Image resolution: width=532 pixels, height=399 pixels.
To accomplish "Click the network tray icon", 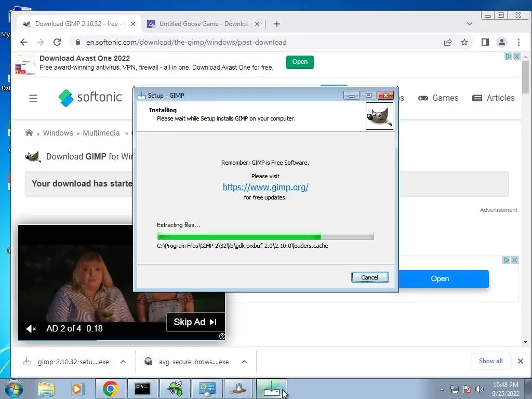I will pos(455,389).
